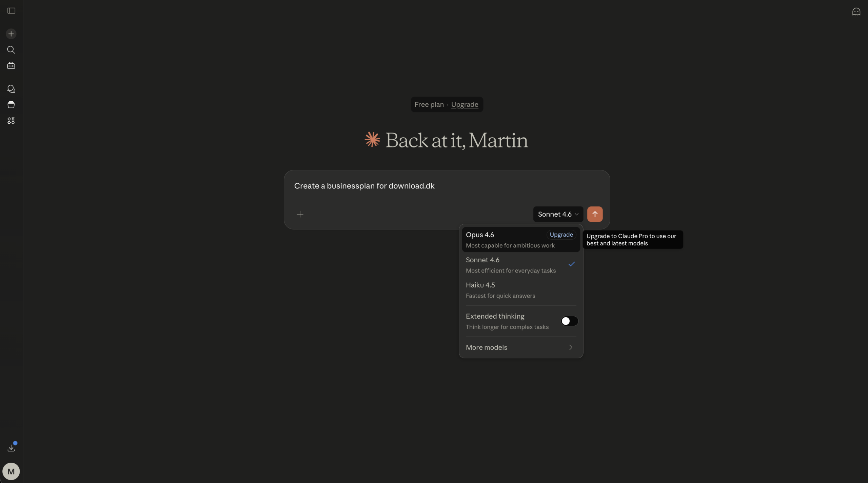Viewport: 868px width, 483px height.
Task: Expand the More models submenu
Action: pos(520,347)
